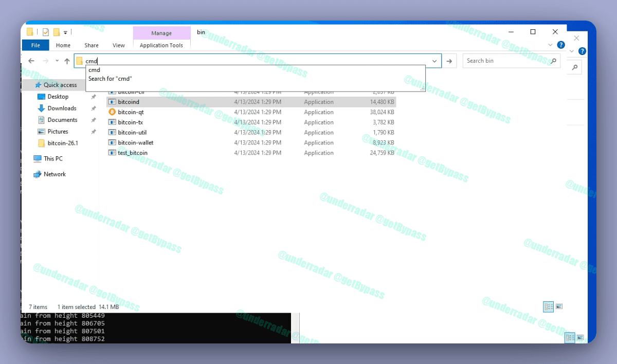Viewport: 617px width, 364px height.
Task: Click the 1,790 KB size cell
Action: click(x=384, y=133)
